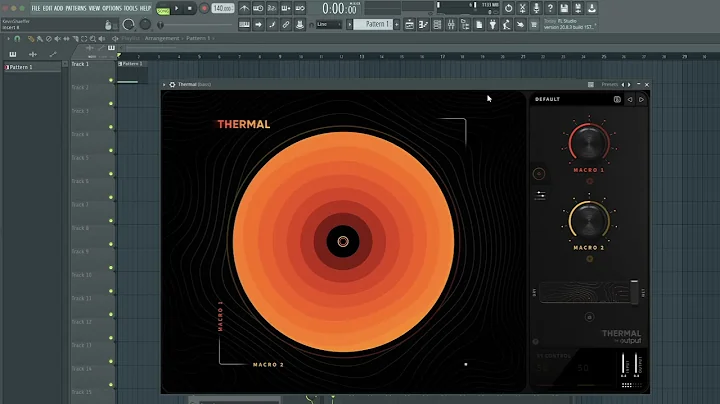Open the FILE menu
Viewport: 720px width, 404px height.
click(35, 8)
